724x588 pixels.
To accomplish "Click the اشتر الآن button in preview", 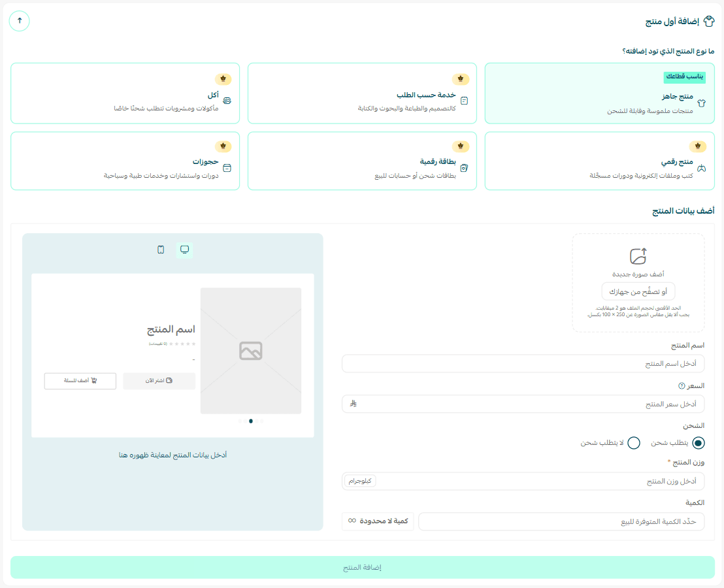I will pos(159,381).
